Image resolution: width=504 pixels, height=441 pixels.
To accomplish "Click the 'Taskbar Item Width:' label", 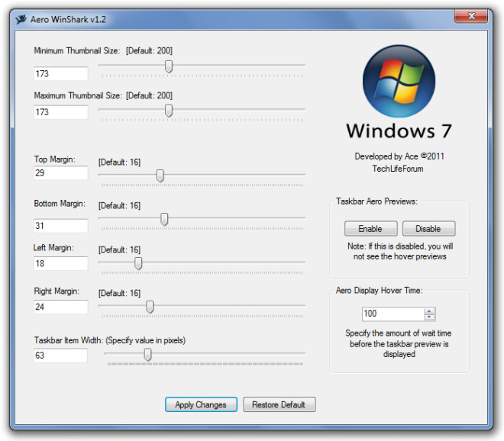I will (x=69, y=340).
